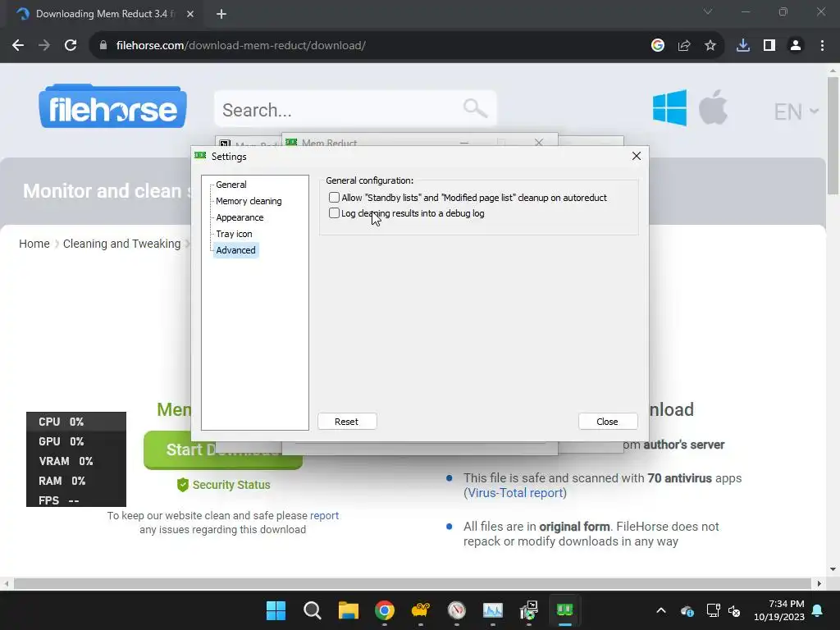
Task: Select the Downloading Mem Reduct tab
Action: click(x=105, y=14)
